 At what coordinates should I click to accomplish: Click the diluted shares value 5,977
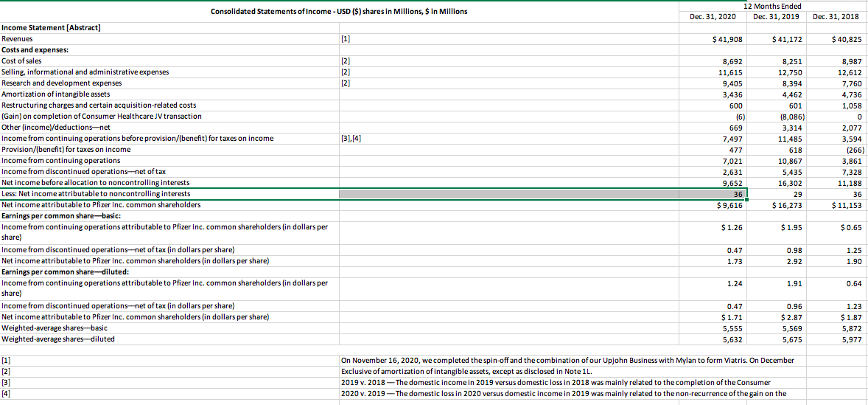853,339
